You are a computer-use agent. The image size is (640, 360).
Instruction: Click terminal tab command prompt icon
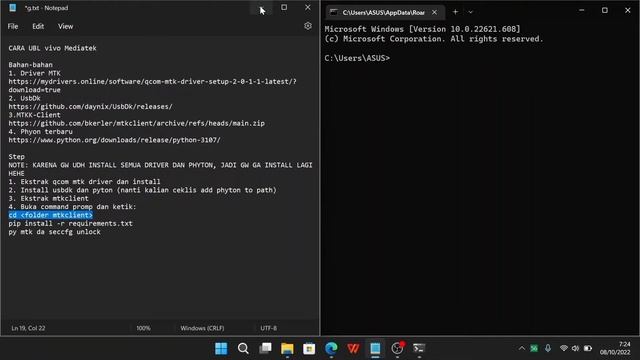334,13
